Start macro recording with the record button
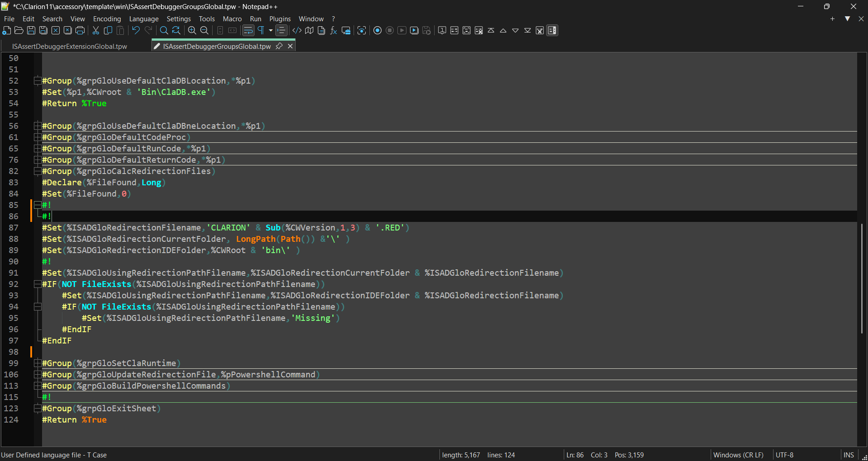Image resolution: width=868 pixels, height=461 pixels. (x=377, y=31)
